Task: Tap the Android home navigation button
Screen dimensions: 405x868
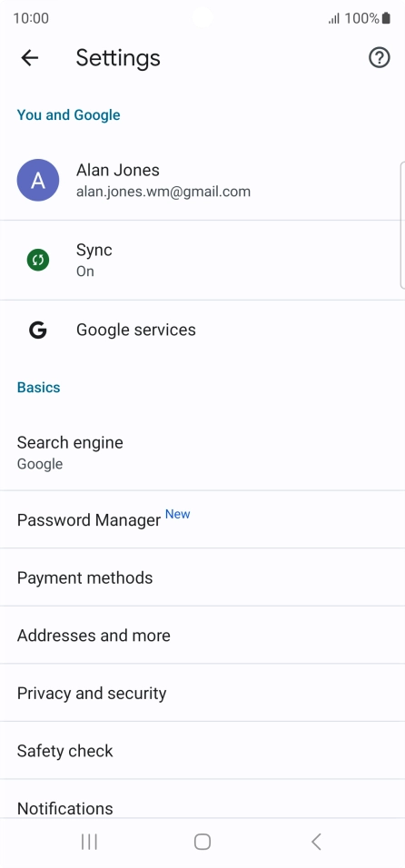Action: click(x=202, y=842)
